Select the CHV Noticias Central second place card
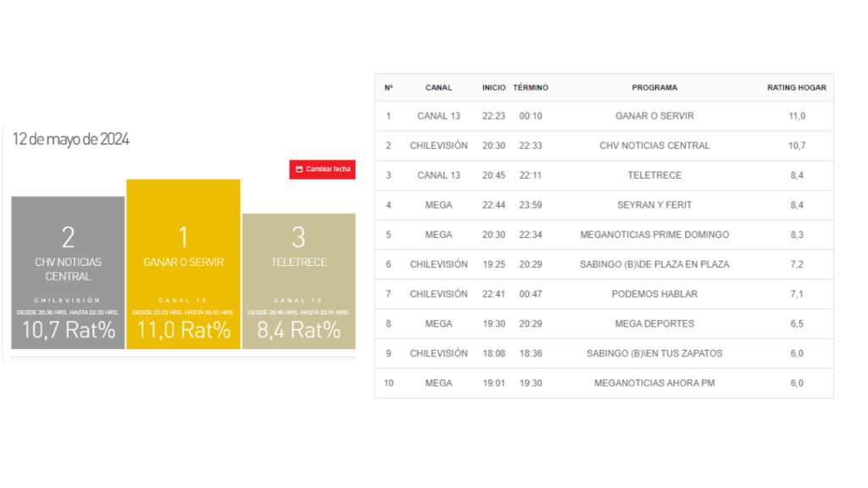Viewport: 868px width, 488px height. pos(68,272)
